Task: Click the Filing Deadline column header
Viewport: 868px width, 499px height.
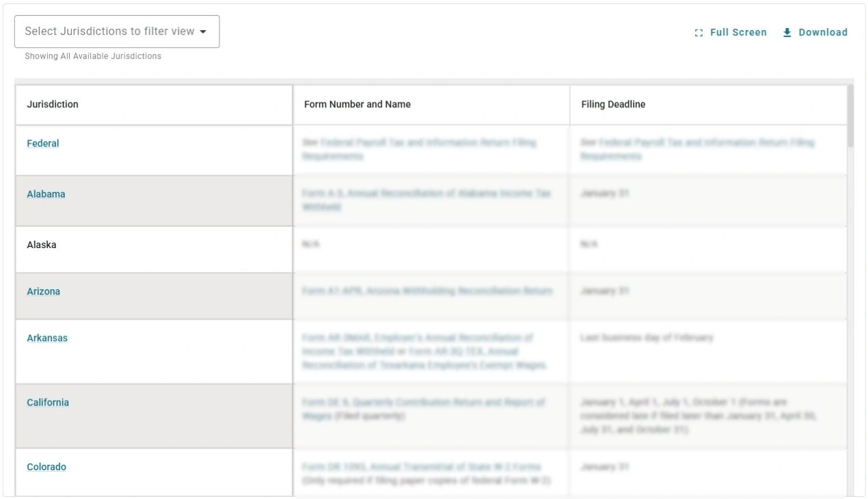Action: [612, 105]
